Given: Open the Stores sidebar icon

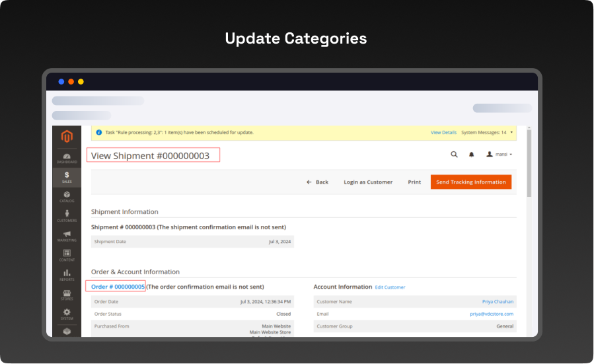Looking at the screenshot, I should (x=67, y=295).
